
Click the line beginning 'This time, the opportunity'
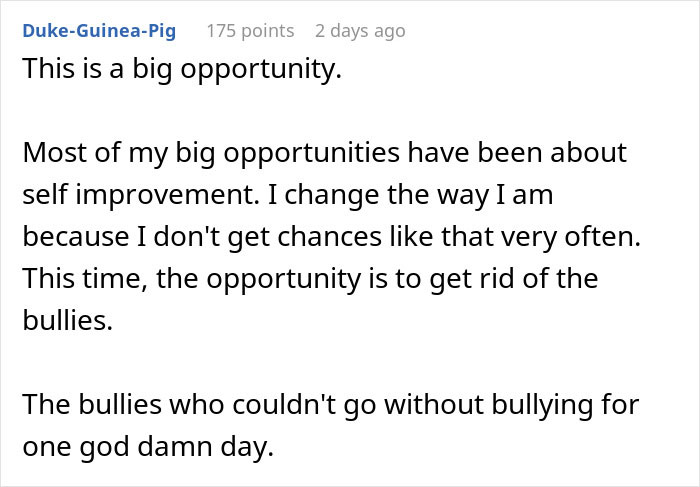pos(310,279)
